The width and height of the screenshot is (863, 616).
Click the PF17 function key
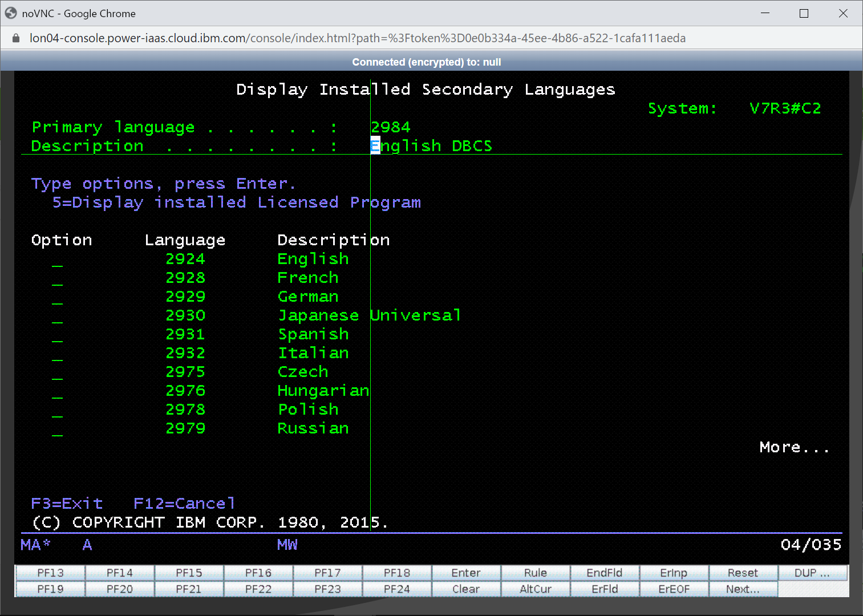[x=327, y=573]
